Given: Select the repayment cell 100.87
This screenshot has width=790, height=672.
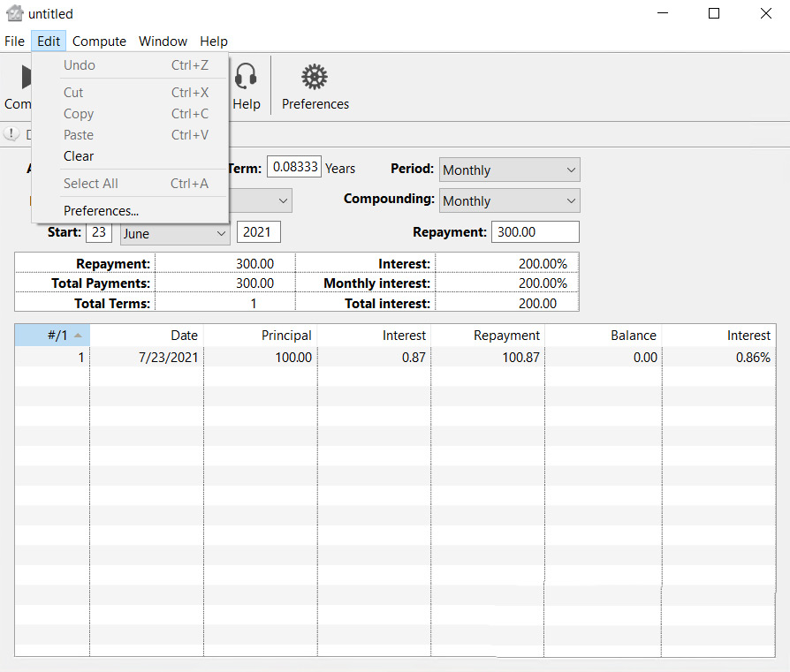Looking at the screenshot, I should (488, 358).
